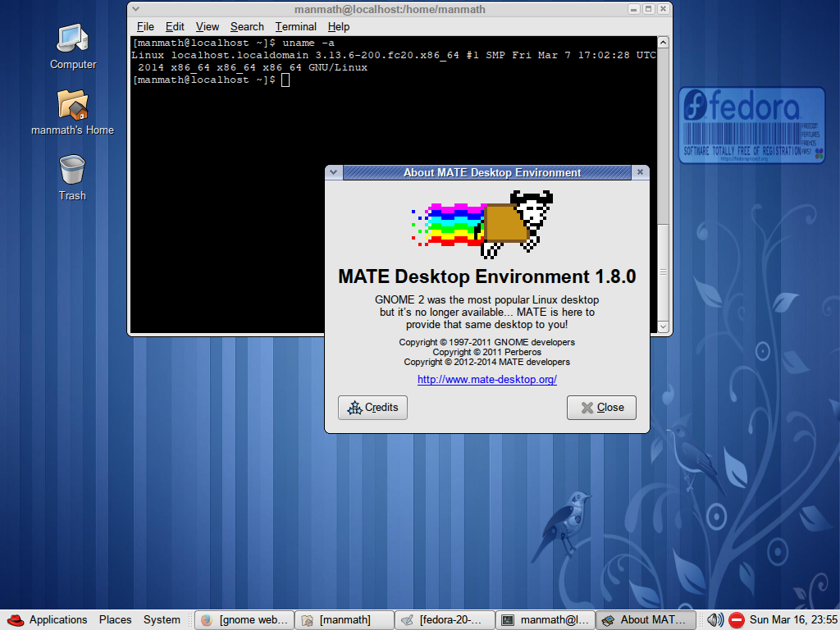The image size is (840, 630).
Task: Open the terminal View menu
Action: (x=208, y=27)
